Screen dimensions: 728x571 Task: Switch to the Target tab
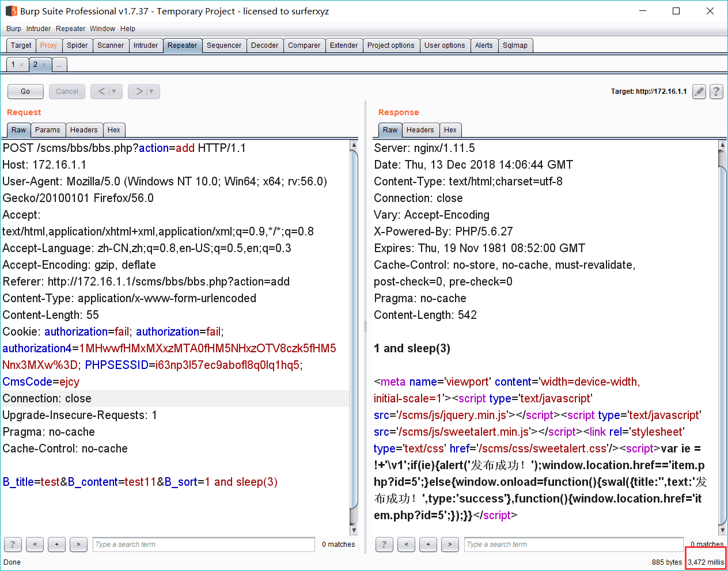point(21,45)
